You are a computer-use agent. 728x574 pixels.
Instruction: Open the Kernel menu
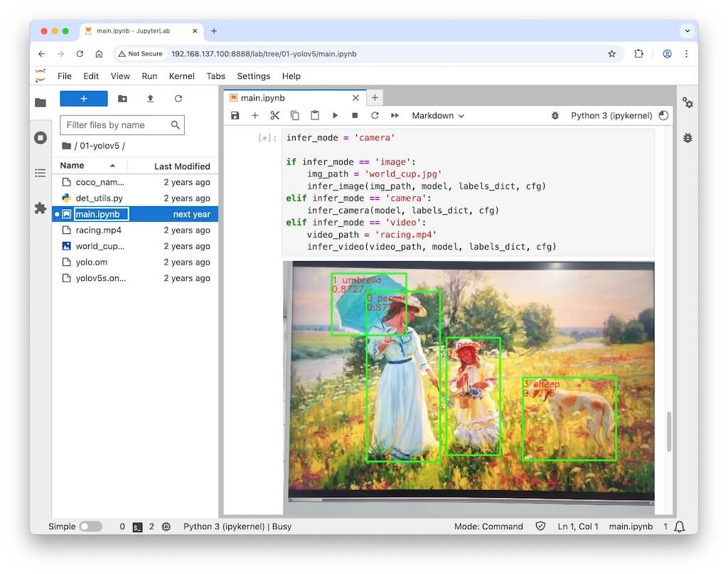tap(182, 76)
